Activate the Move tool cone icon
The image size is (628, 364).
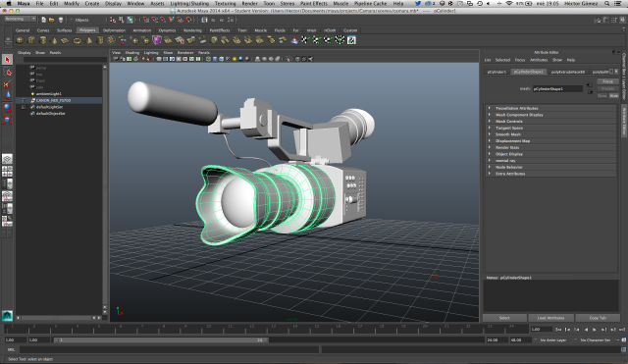[7, 95]
